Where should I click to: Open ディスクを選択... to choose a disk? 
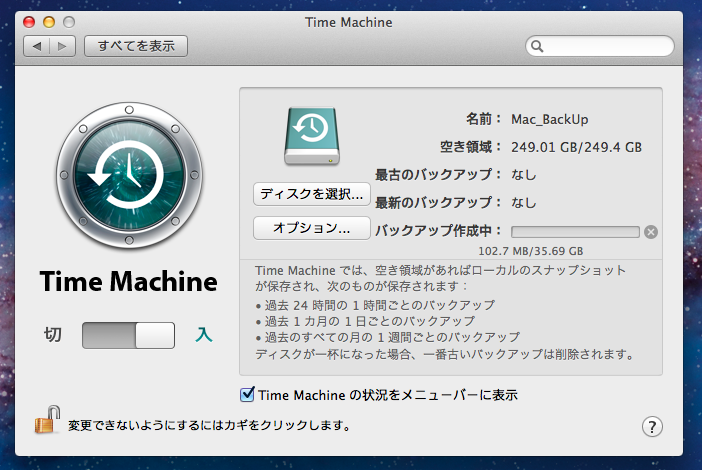[312, 194]
